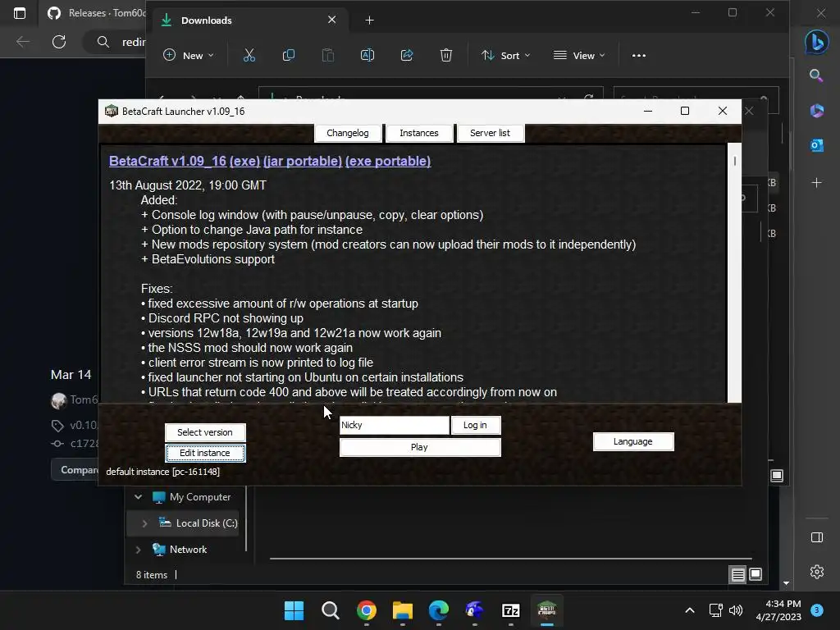Image resolution: width=840 pixels, height=630 pixels.
Task: Open the See more ellipsis menu in Explorer
Action: click(638, 55)
